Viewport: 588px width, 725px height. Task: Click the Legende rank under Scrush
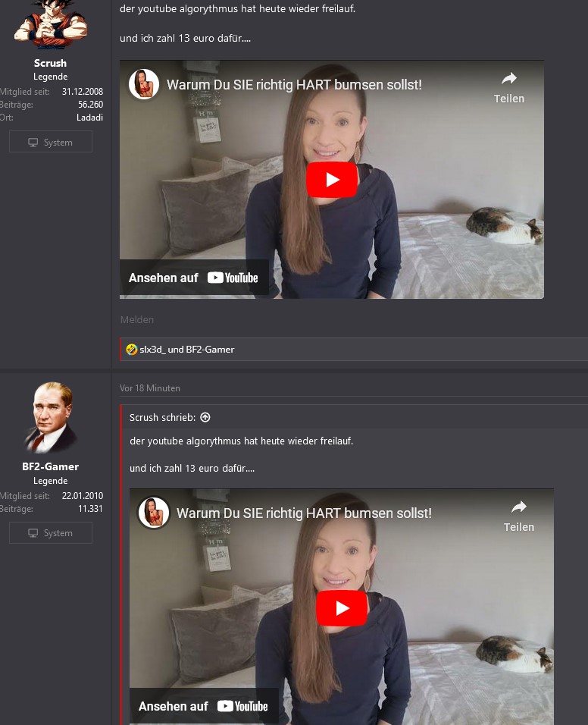click(50, 77)
